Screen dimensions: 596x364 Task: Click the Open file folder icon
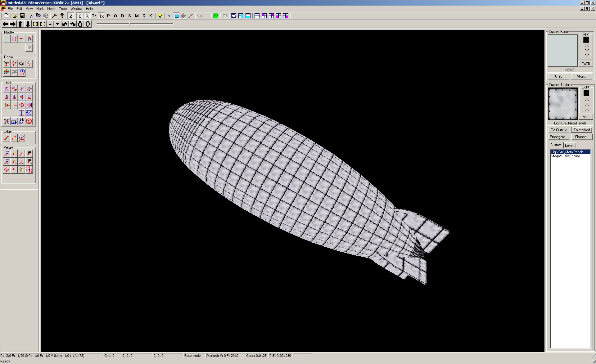(x=15, y=16)
